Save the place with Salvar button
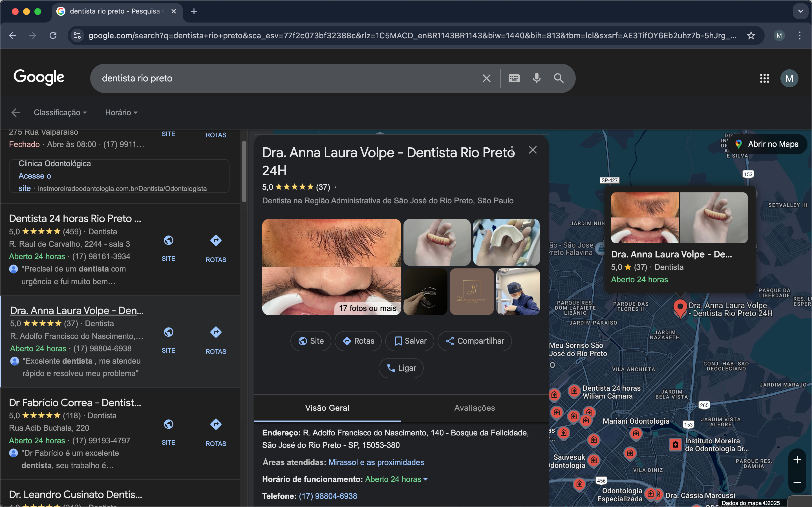The height and width of the screenshot is (507, 812). click(x=410, y=341)
